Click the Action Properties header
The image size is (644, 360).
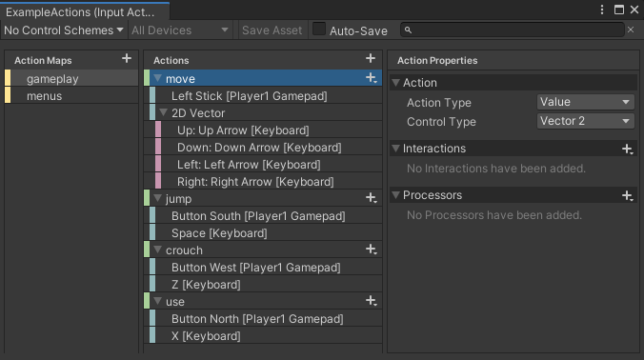point(437,60)
